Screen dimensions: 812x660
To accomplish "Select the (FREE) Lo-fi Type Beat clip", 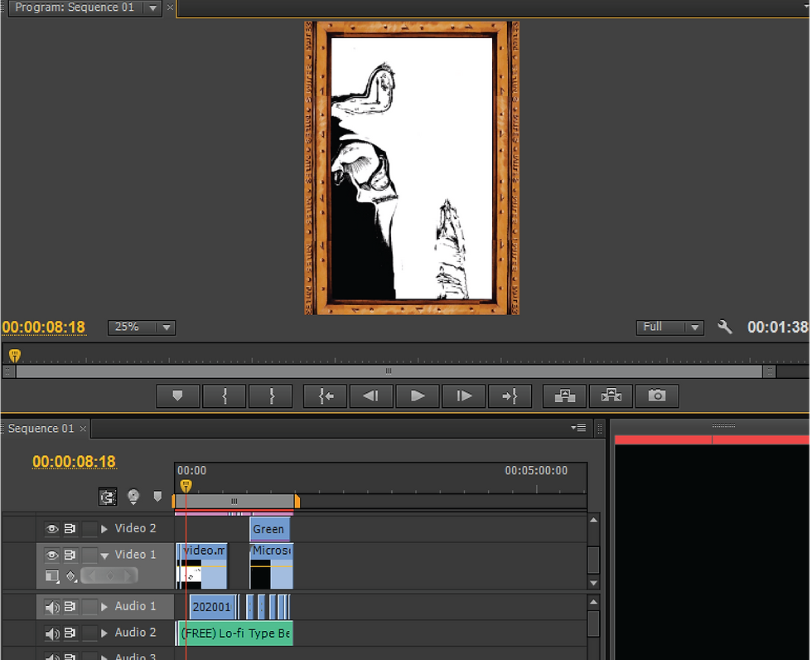I will point(234,633).
